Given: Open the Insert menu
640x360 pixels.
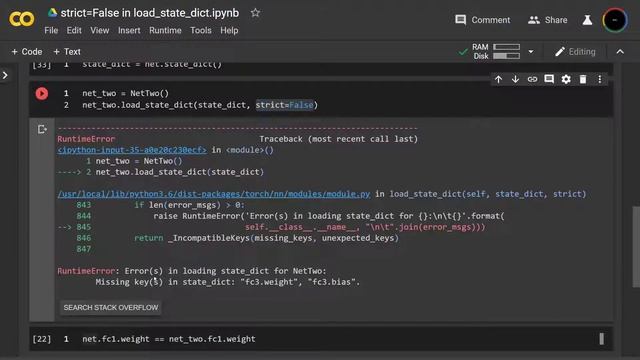Looking at the screenshot, I should pyautogui.click(x=129, y=31).
